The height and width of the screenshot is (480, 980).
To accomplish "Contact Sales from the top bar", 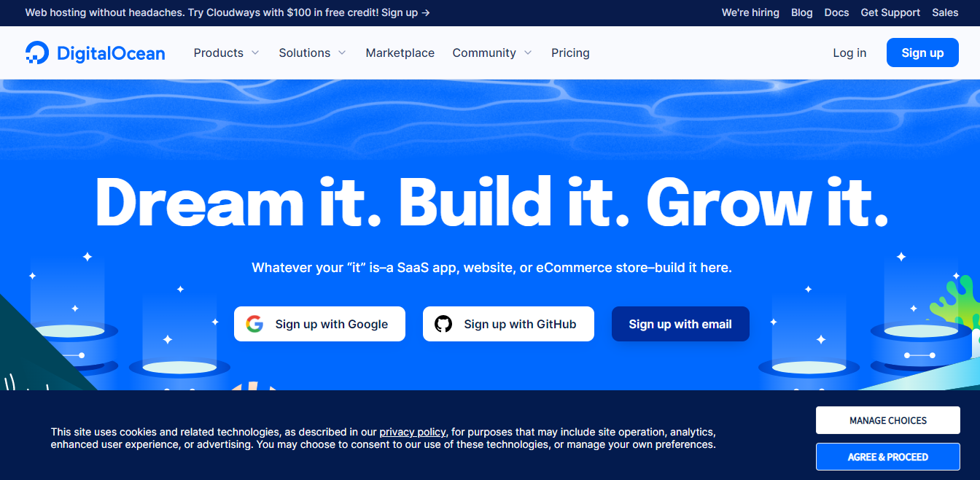I will 945,12.
